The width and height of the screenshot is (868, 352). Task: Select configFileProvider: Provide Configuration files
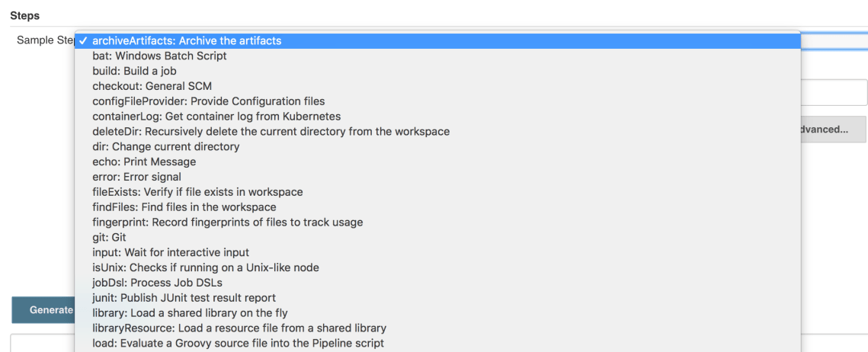(x=208, y=101)
